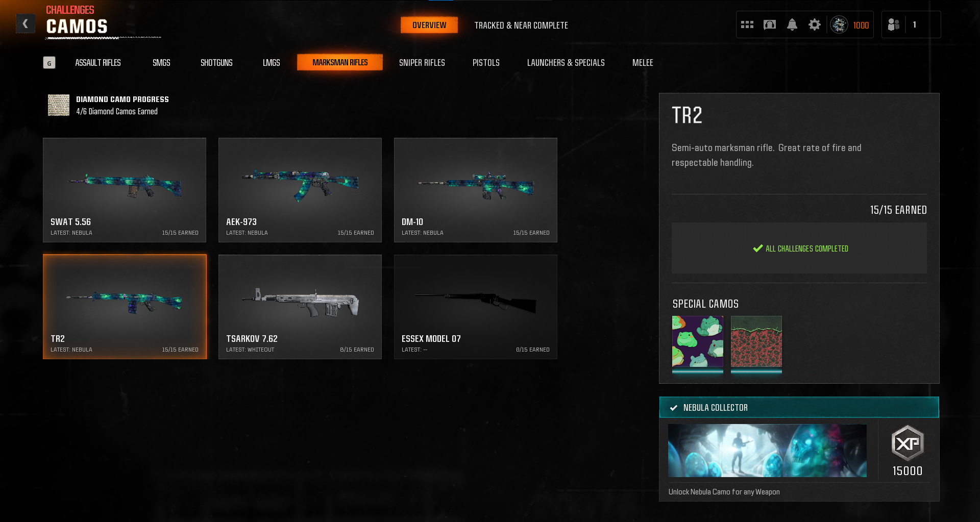Click the TR2 title in details panel
Image resolution: width=980 pixels, height=522 pixels.
click(687, 115)
